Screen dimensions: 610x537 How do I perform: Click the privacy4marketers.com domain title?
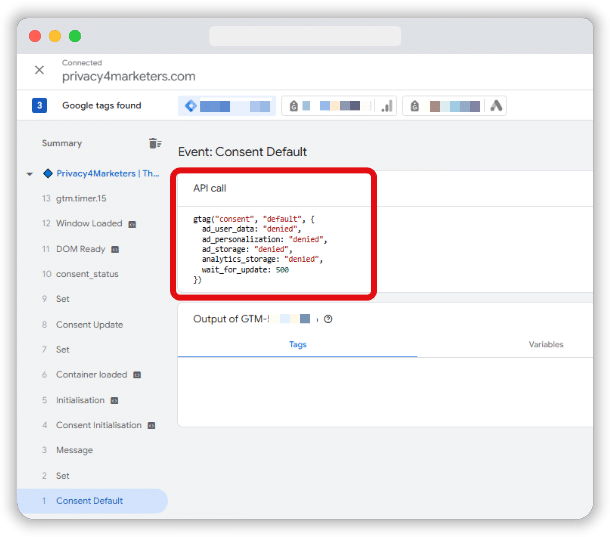129,76
